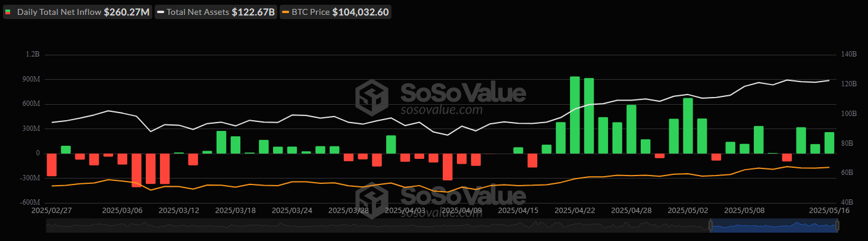Grab the right handle of the date range slider
868x241 pixels.
[837, 226]
